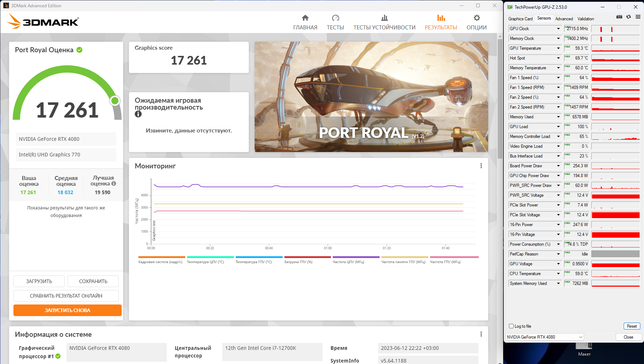644x364 pixels.
Task: Expand the Memory Temperature sensor dropdown
Action: (x=558, y=68)
